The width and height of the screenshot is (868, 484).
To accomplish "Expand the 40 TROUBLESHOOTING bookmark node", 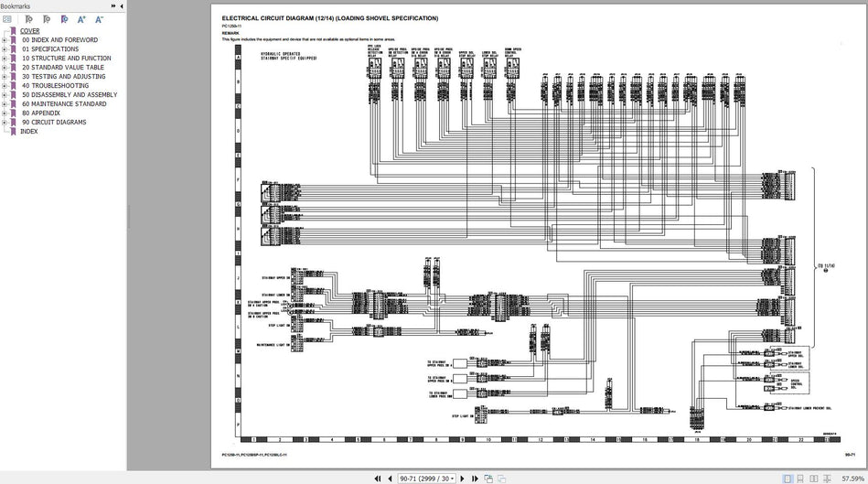I will pos(5,85).
